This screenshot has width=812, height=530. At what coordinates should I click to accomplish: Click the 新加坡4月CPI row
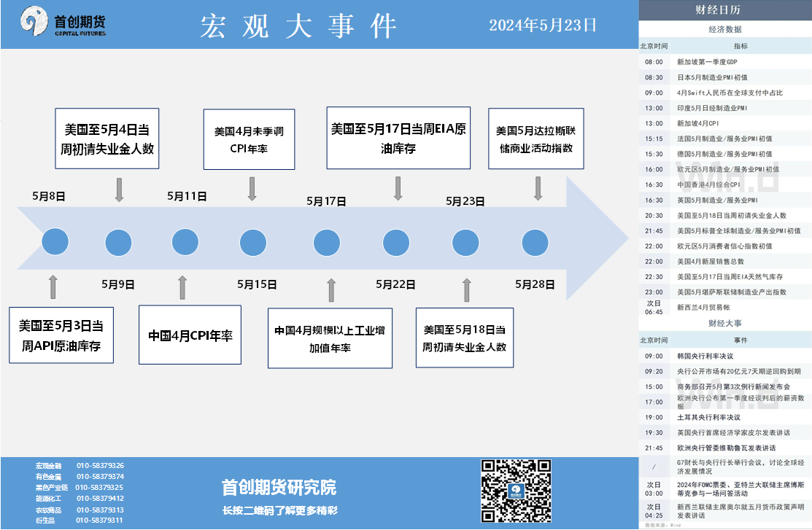click(x=725, y=123)
